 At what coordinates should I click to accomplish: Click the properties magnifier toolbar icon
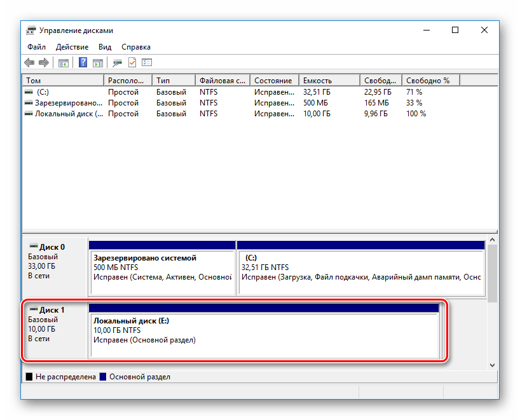[x=116, y=62]
